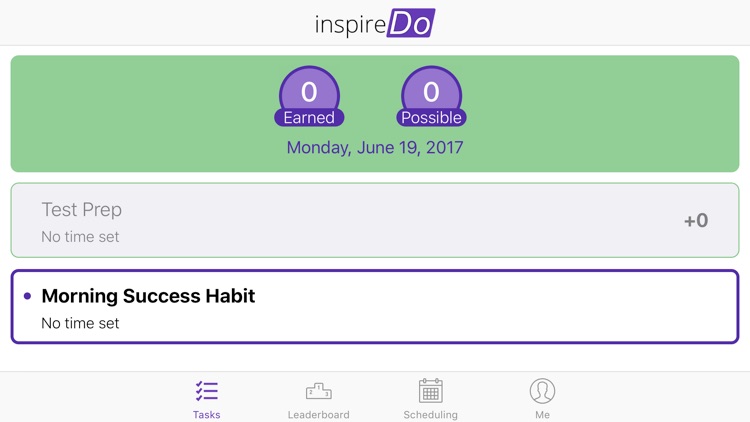Select the Morning Success Habit title

tap(148, 296)
